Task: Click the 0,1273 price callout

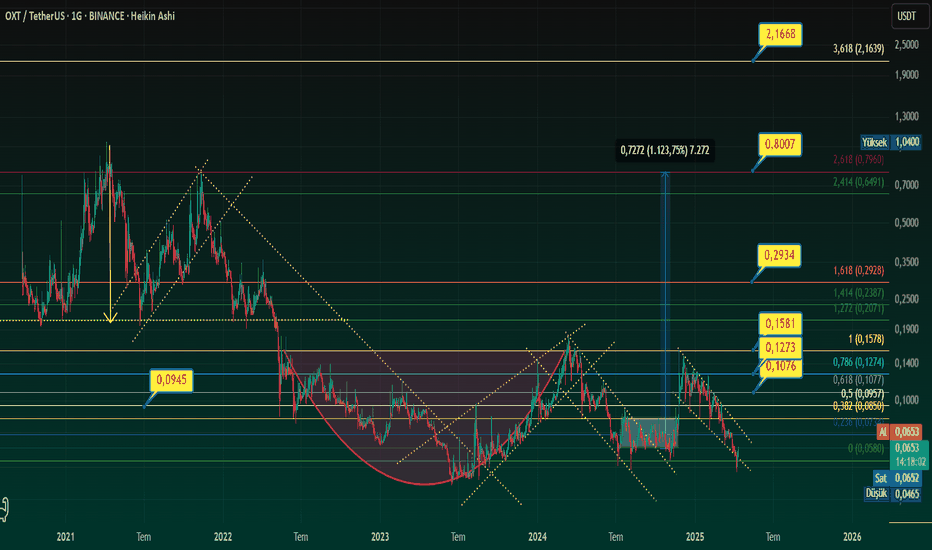Action: tap(780, 347)
